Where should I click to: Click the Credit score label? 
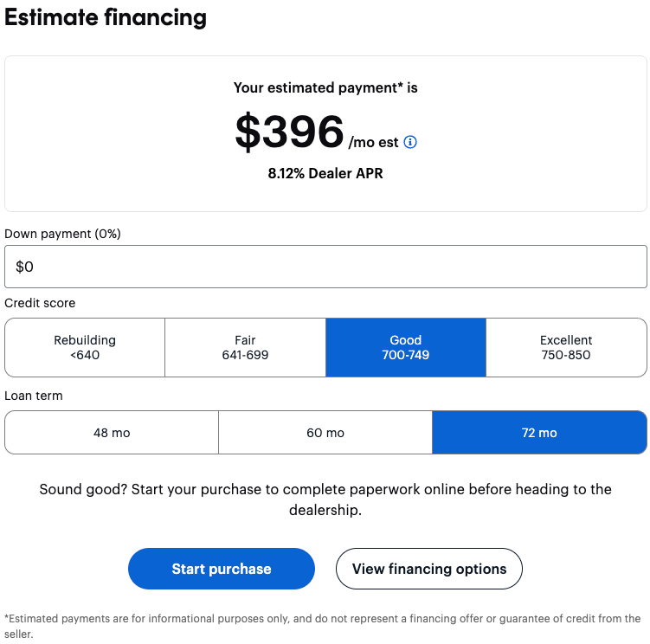click(x=40, y=303)
